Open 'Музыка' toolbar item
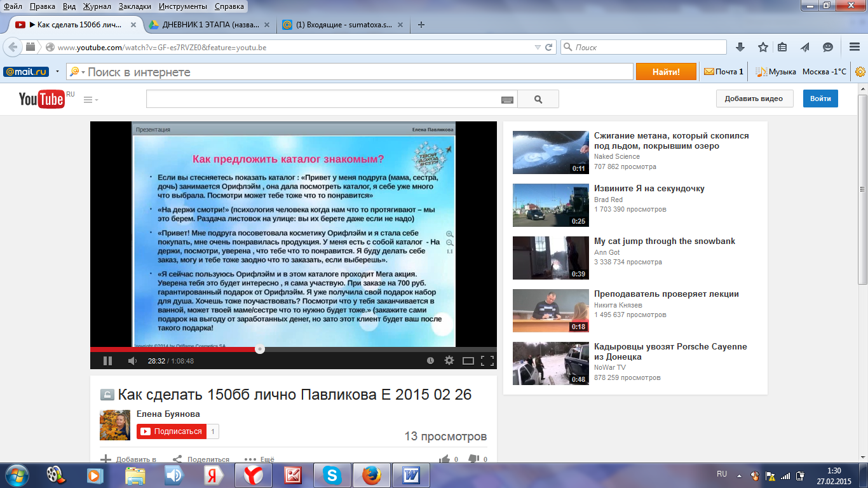Image resolution: width=868 pixels, height=488 pixels. 776,72
